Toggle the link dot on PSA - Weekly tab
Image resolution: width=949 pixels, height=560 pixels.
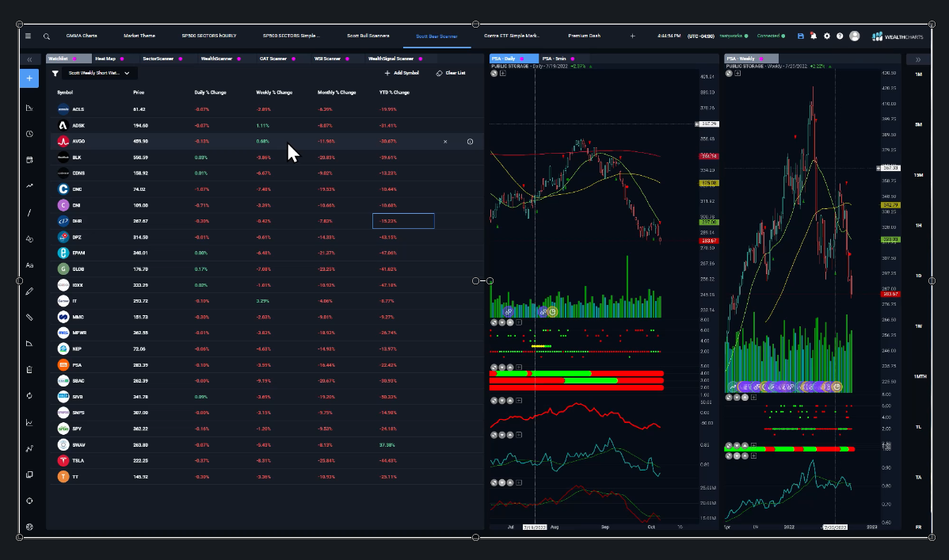761,59
